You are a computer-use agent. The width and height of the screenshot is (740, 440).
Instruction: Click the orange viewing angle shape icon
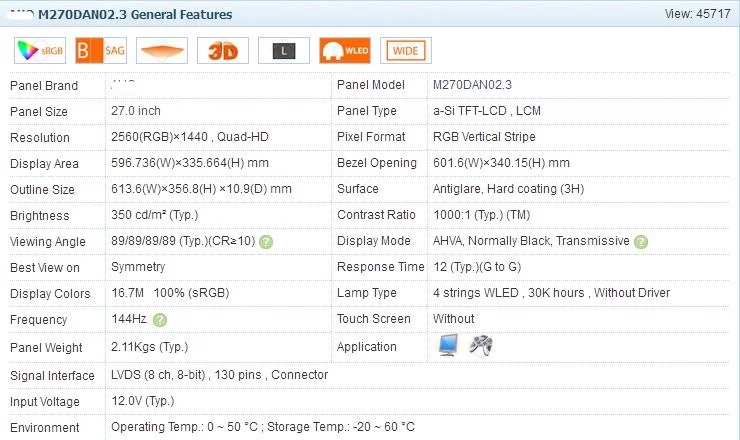coord(161,51)
